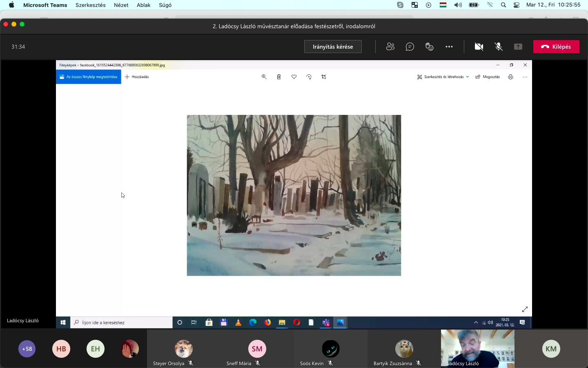Open the share content tray

pyautogui.click(x=518, y=47)
